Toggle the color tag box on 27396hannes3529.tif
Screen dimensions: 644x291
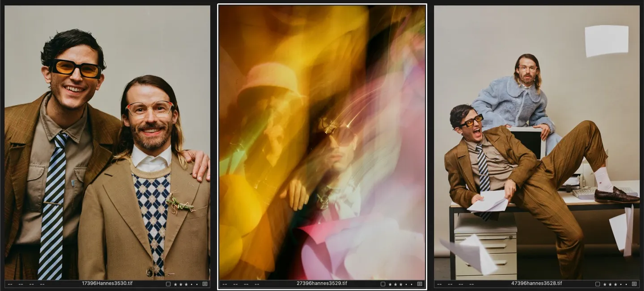click(383, 284)
